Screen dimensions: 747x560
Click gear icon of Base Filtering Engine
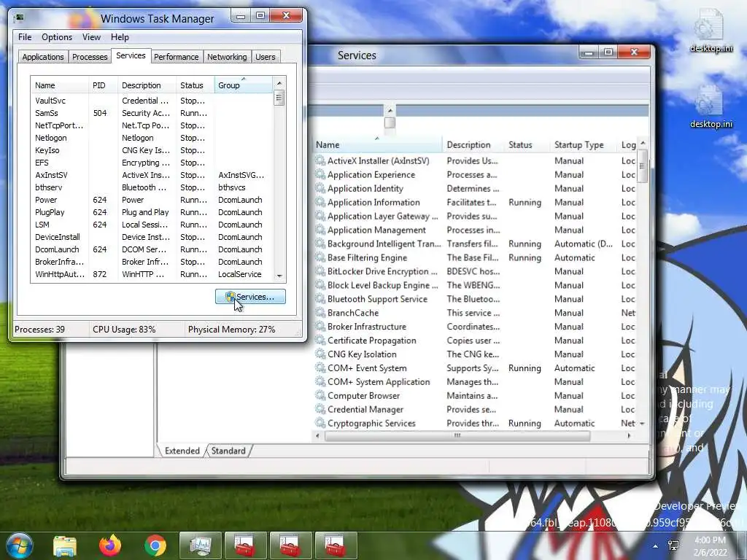pyautogui.click(x=320, y=257)
